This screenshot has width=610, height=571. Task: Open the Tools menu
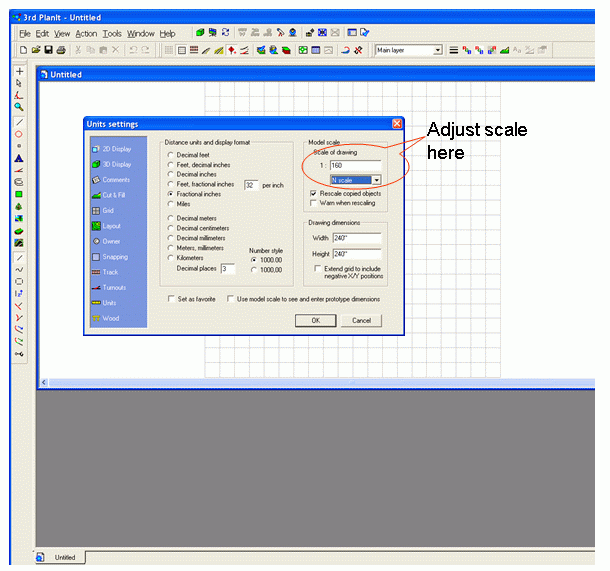pos(112,34)
